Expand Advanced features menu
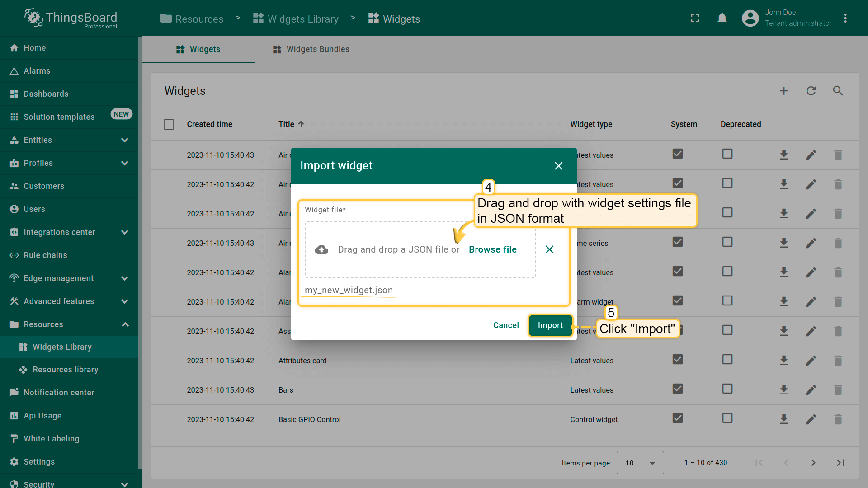 tap(125, 301)
